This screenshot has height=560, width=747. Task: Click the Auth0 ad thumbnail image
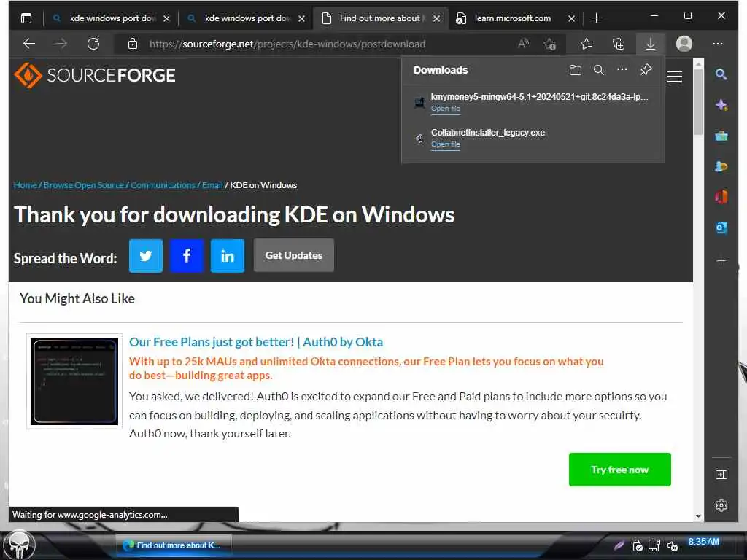click(x=74, y=381)
